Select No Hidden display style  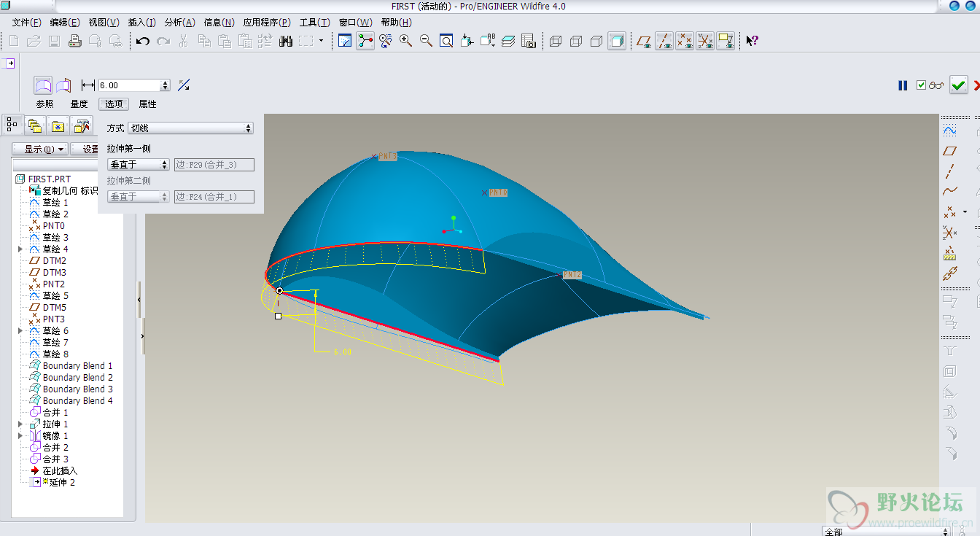(596, 41)
